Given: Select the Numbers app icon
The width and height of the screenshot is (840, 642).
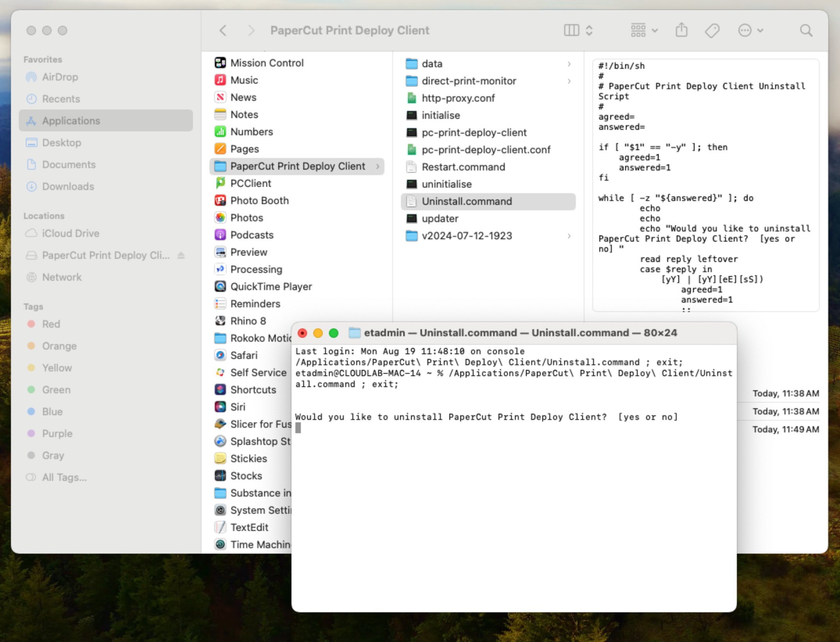Looking at the screenshot, I should 220,131.
